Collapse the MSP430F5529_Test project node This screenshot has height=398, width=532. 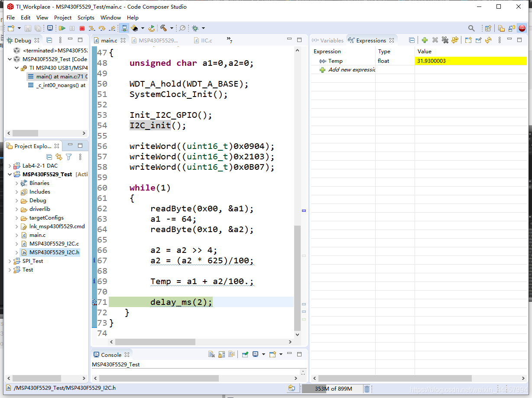(x=10, y=174)
